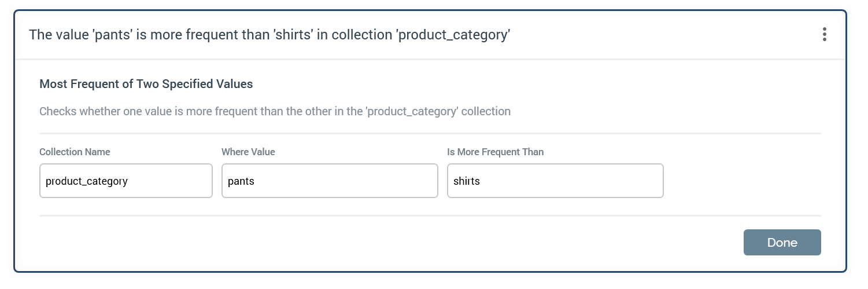Click the word 'shirts' in the card title

click(x=293, y=35)
